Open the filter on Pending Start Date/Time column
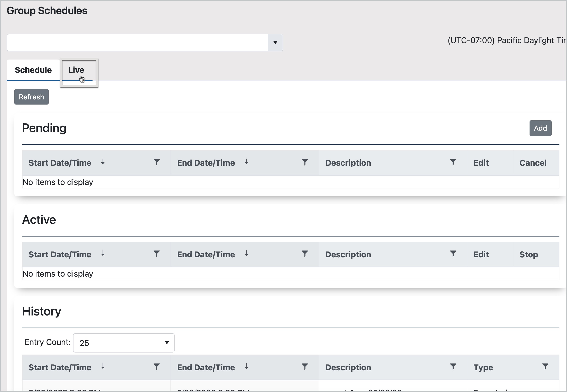567x392 pixels. tap(157, 162)
